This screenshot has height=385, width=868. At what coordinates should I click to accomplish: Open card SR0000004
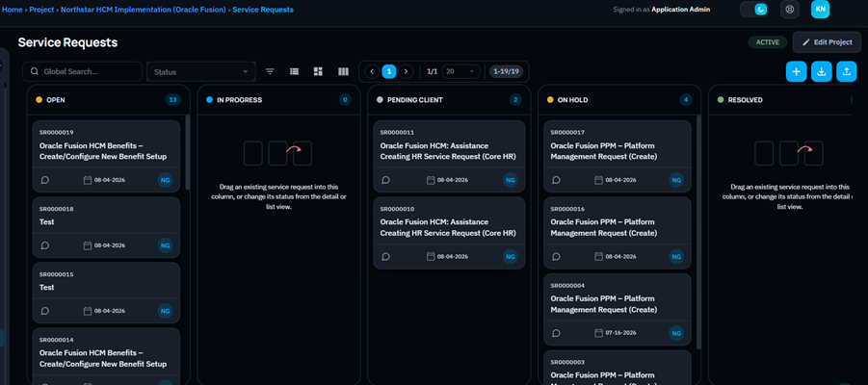[618, 309]
